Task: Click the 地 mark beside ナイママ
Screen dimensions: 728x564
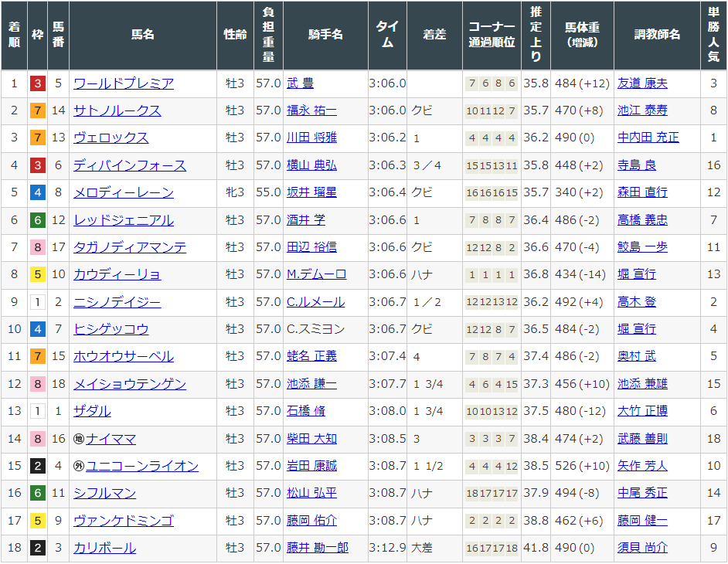Action: point(79,439)
